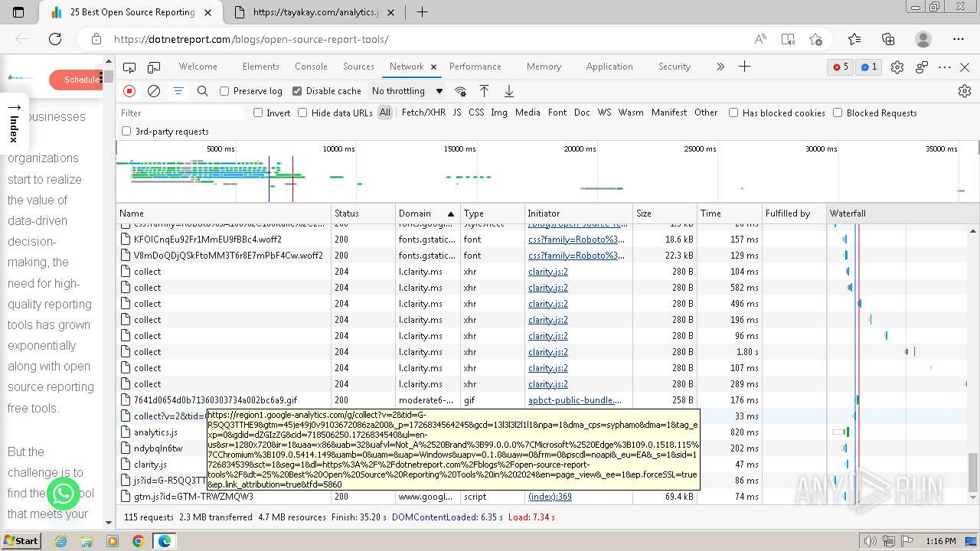Filter requests by JS type
Screen dimensions: 980x551
457,112
